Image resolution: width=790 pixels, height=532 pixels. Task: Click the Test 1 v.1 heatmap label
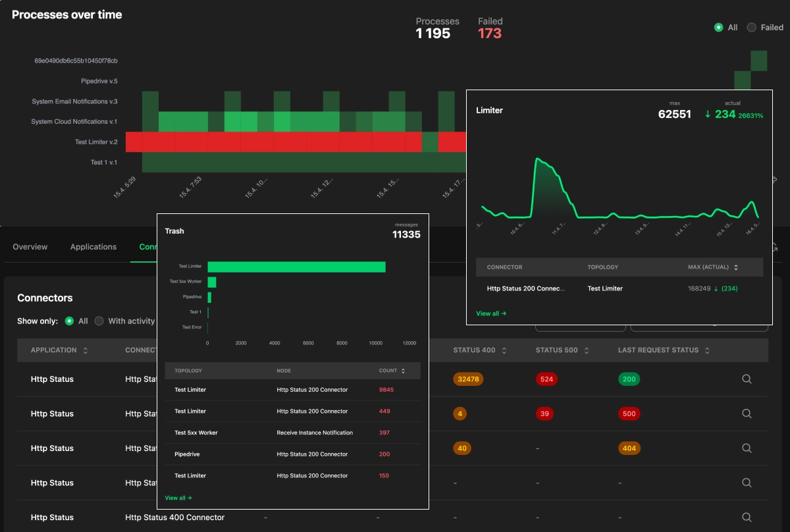(104, 162)
